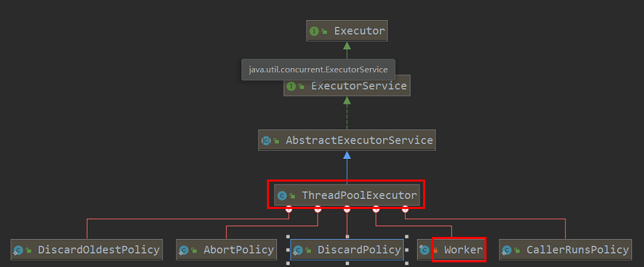Select the Executor interface node
644x267 pixels.
[x=347, y=31]
